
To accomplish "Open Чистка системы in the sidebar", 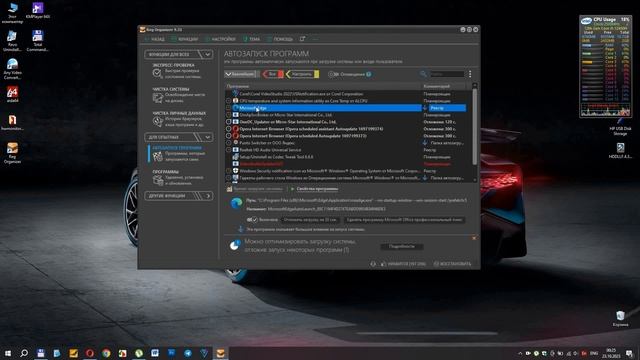I will pos(178,95).
